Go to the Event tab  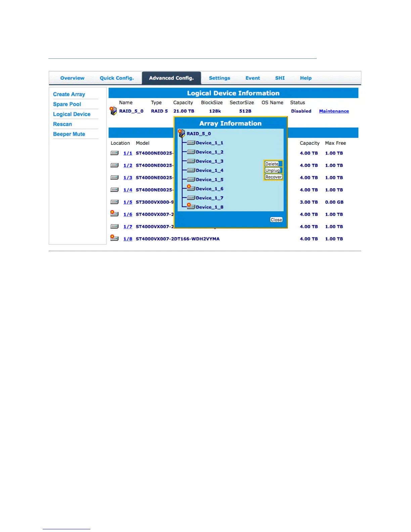pyautogui.click(x=253, y=78)
